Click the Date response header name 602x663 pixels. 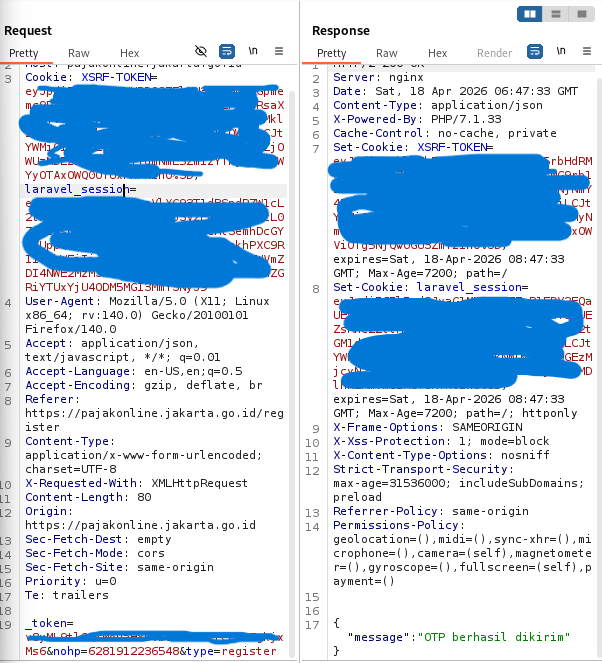pos(347,91)
